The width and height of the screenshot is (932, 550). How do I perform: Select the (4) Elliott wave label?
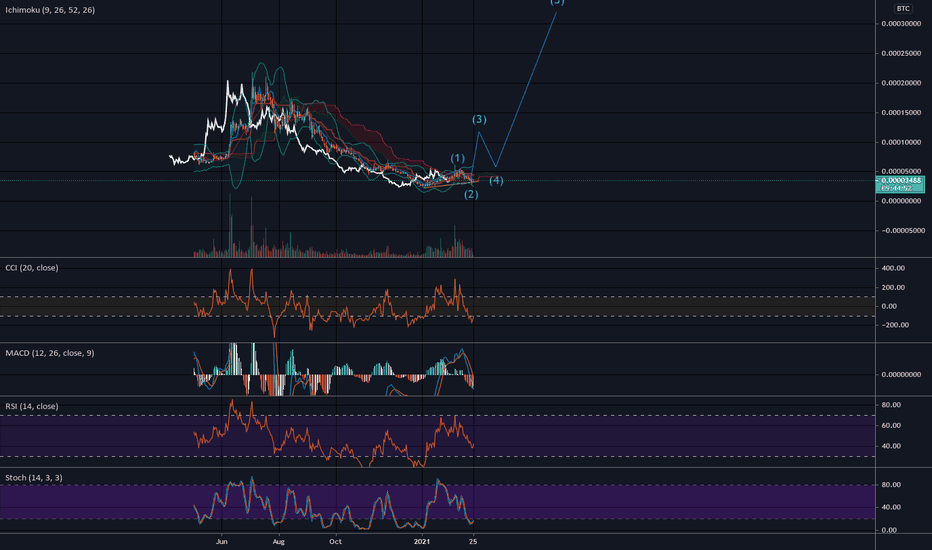(496, 180)
